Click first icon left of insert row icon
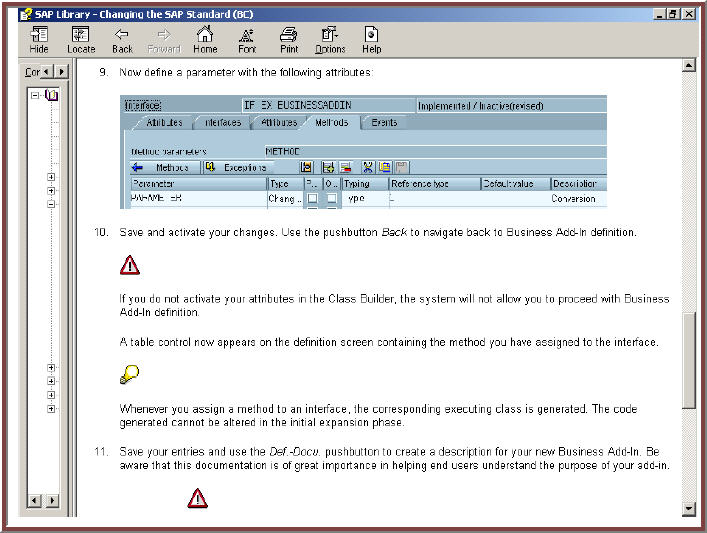Viewport: 707px width, 533px height. (306, 168)
